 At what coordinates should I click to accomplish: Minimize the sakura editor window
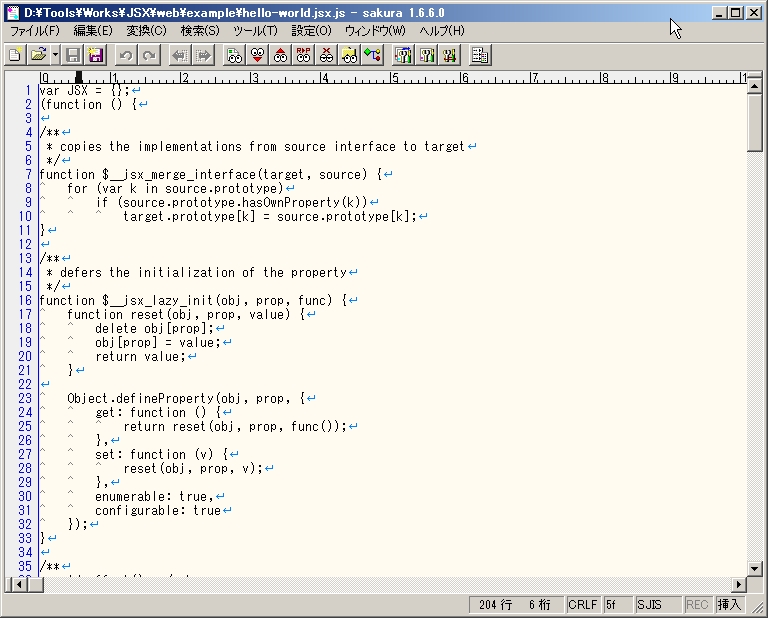click(x=719, y=13)
